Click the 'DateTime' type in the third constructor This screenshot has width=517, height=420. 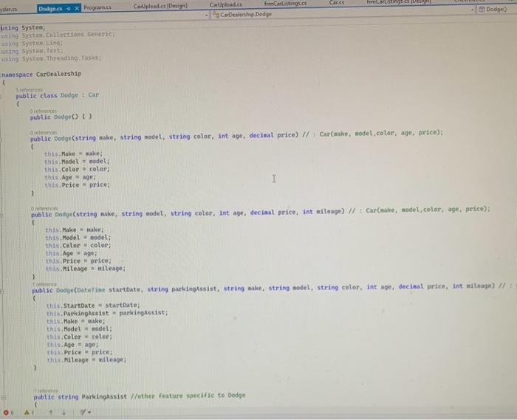91,290
